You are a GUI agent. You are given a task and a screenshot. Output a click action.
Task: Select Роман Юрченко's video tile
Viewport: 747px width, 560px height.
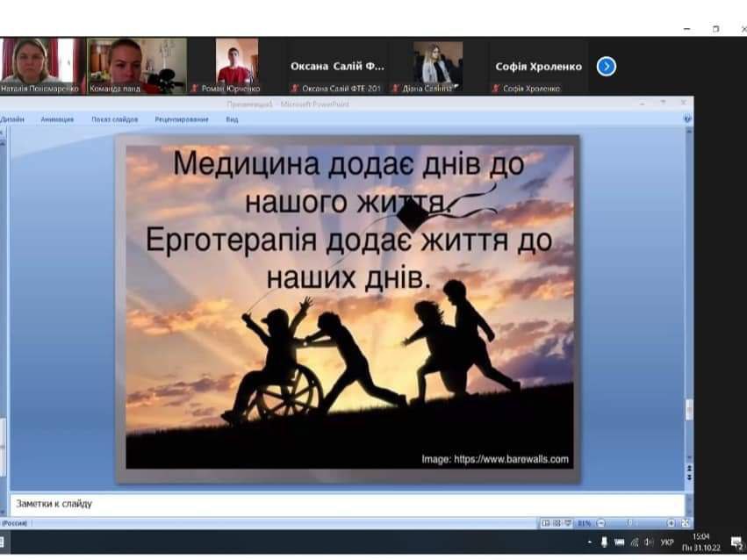pyautogui.click(x=237, y=64)
